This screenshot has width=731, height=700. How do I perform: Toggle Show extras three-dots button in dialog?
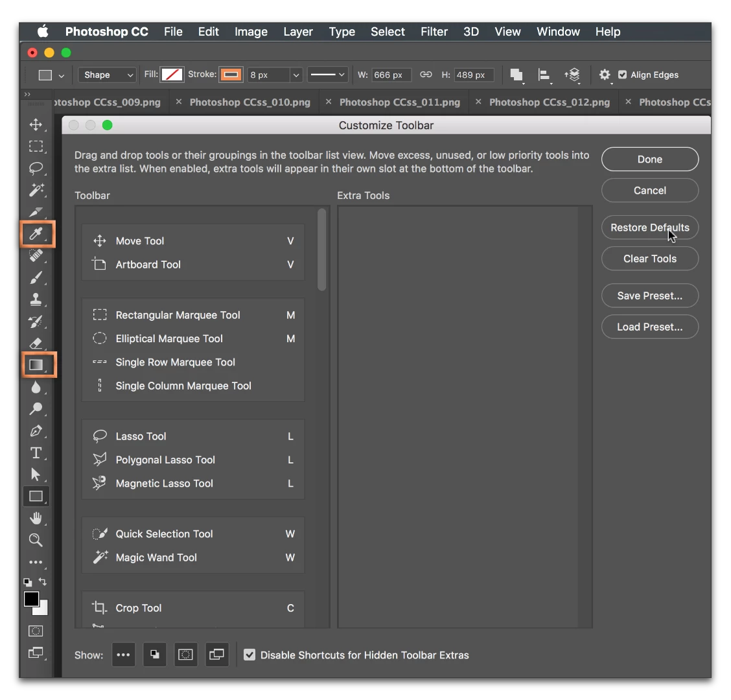tap(124, 655)
